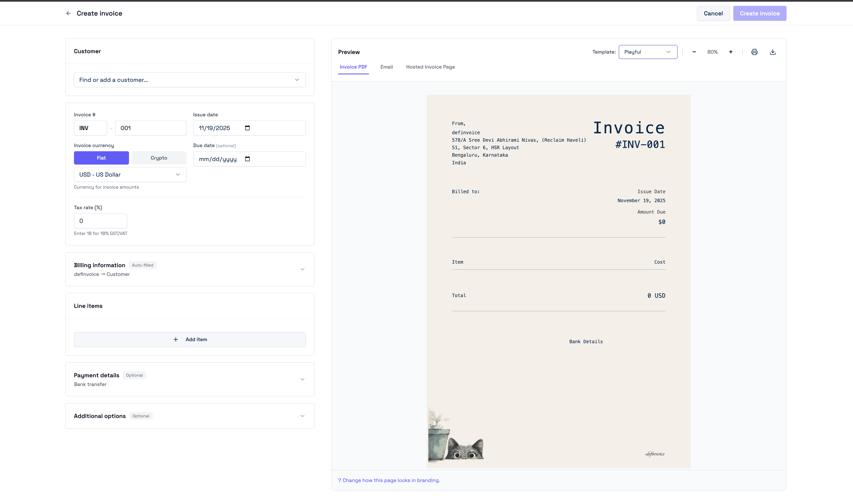The height and width of the screenshot is (504, 853).
Task: Open the calendar picker for Due date
Action: [248, 159]
